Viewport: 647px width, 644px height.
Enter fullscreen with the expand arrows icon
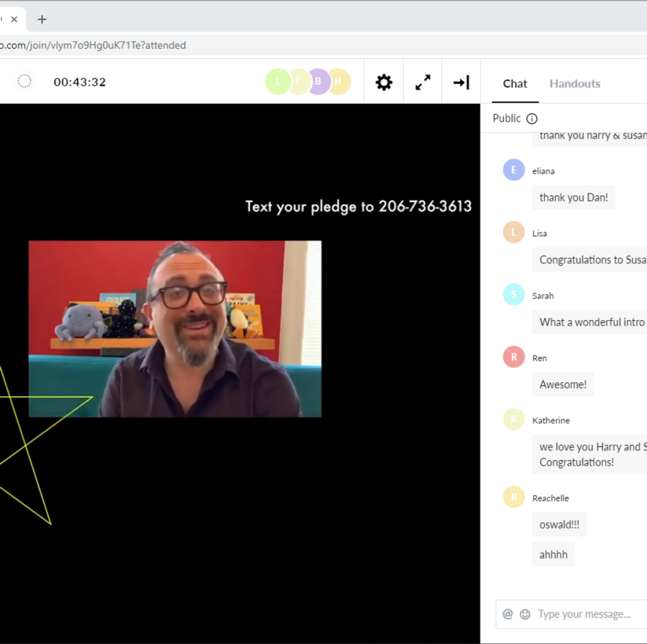coord(423,82)
